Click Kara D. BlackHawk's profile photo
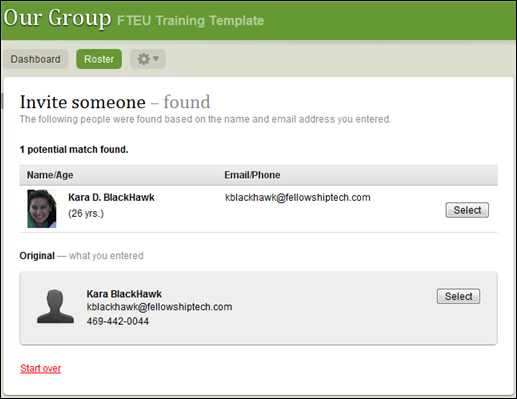This screenshot has height=399, width=517. tap(42, 209)
